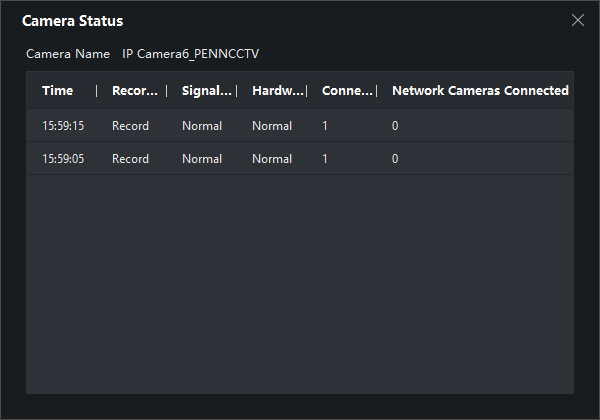Click Record status in the 15:59:05 row
Image resolution: width=600 pixels, height=420 pixels.
click(130, 159)
